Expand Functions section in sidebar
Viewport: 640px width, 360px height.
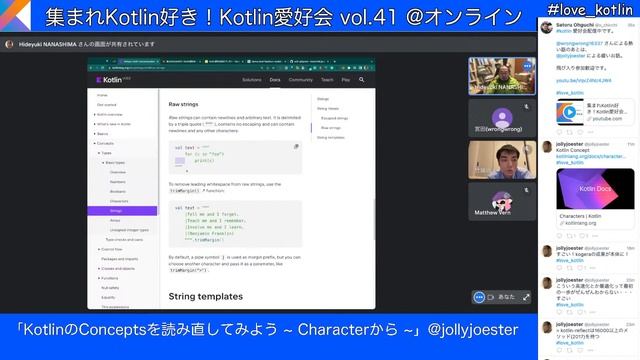pyautogui.click(x=99, y=278)
